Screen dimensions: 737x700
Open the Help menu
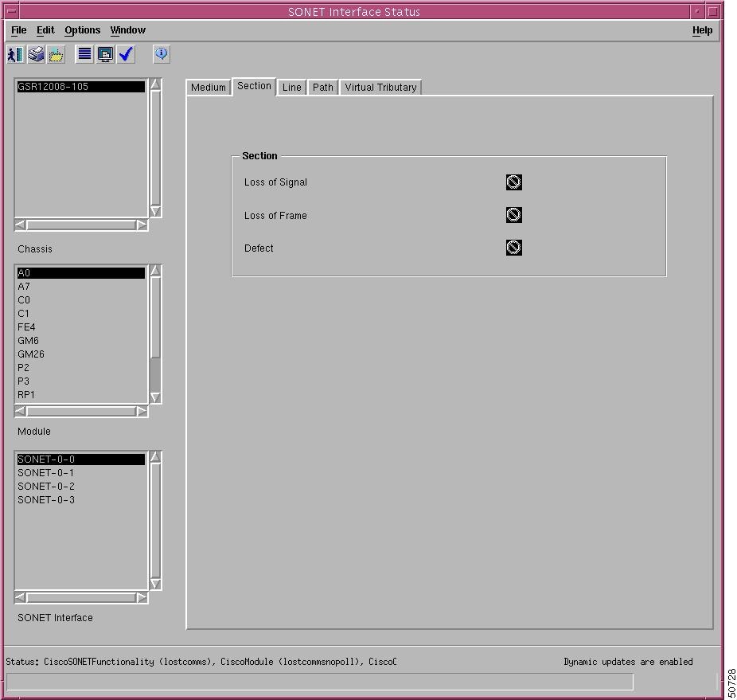[702, 30]
